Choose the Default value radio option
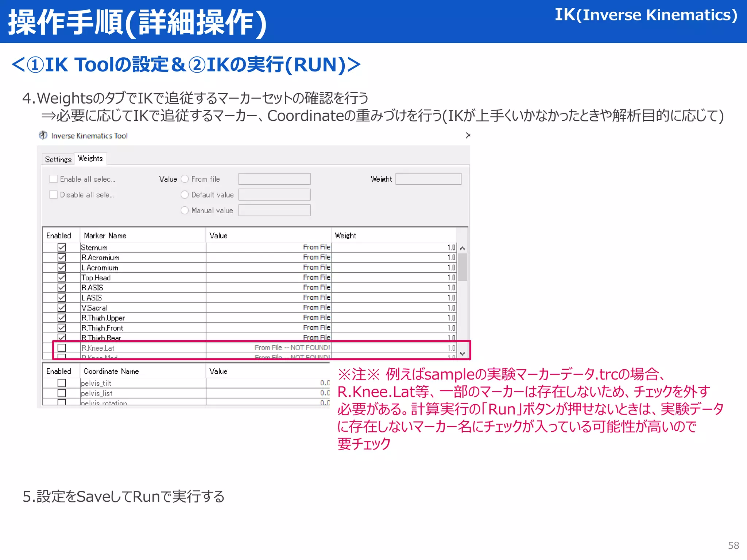Image resolution: width=747 pixels, height=560 pixels. click(x=185, y=195)
